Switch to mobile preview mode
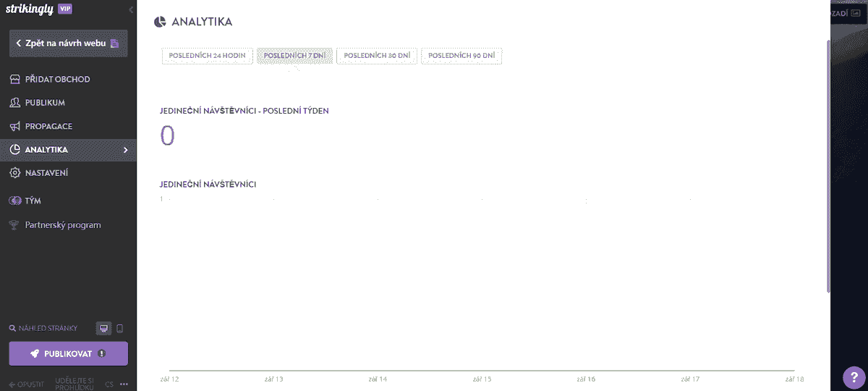This screenshot has width=868, height=391. pyautogui.click(x=120, y=329)
